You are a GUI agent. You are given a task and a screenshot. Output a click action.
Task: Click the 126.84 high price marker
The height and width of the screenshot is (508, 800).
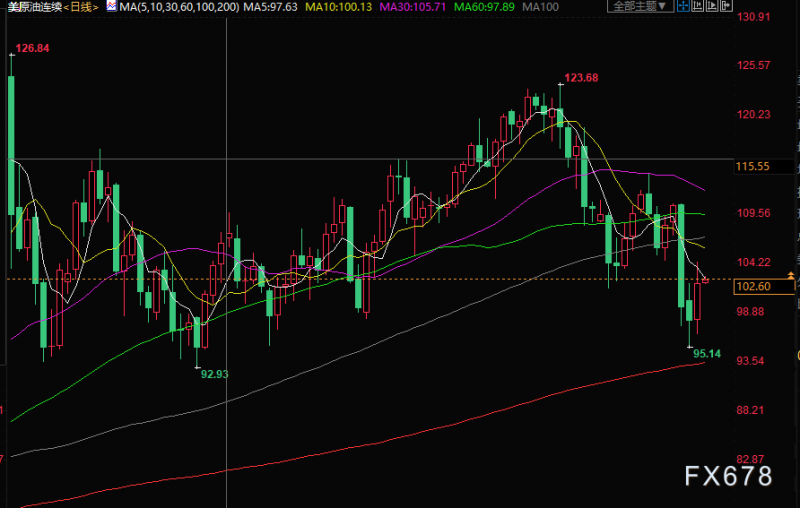coord(32,48)
